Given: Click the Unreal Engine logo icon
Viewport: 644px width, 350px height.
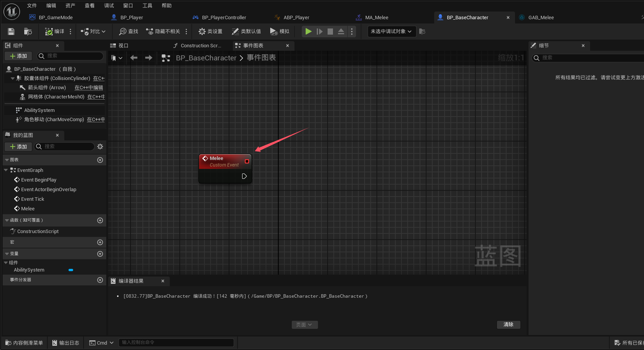Looking at the screenshot, I should tap(12, 12).
